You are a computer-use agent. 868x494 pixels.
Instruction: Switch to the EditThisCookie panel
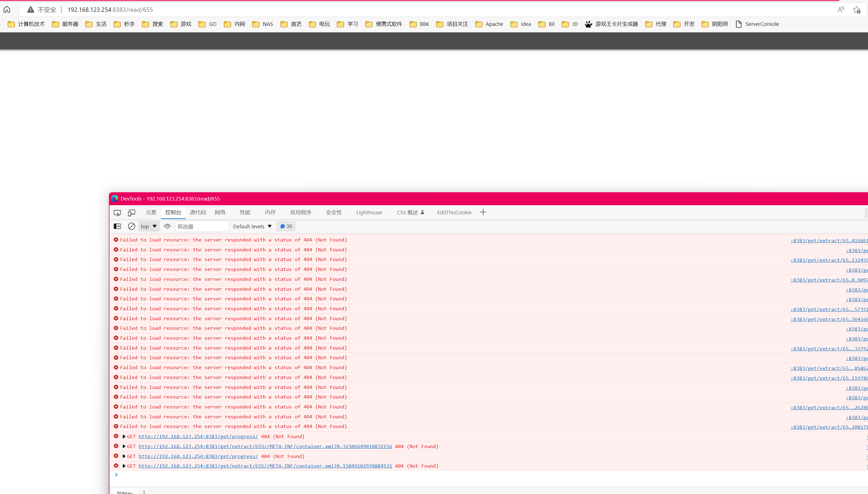pos(454,212)
